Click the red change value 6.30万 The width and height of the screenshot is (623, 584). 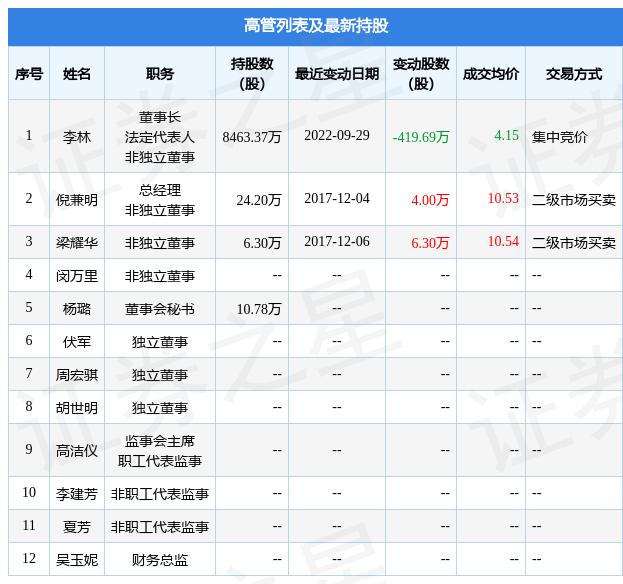click(430, 243)
